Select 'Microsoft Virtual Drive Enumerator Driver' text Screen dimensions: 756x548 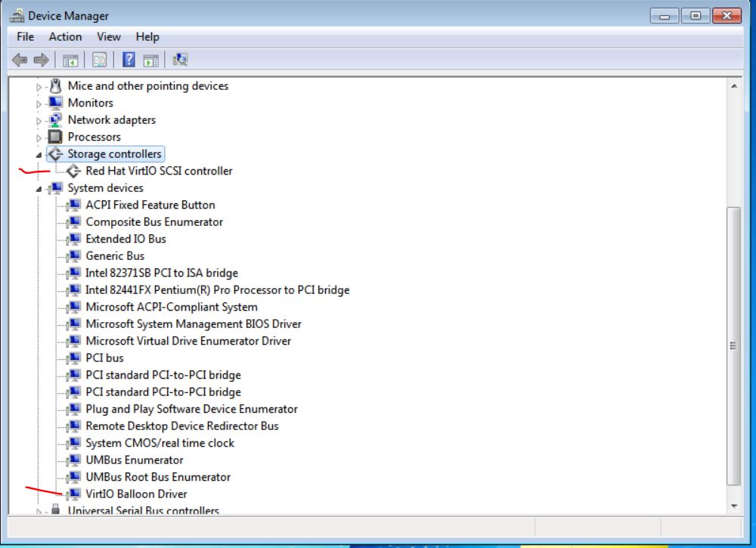point(188,341)
